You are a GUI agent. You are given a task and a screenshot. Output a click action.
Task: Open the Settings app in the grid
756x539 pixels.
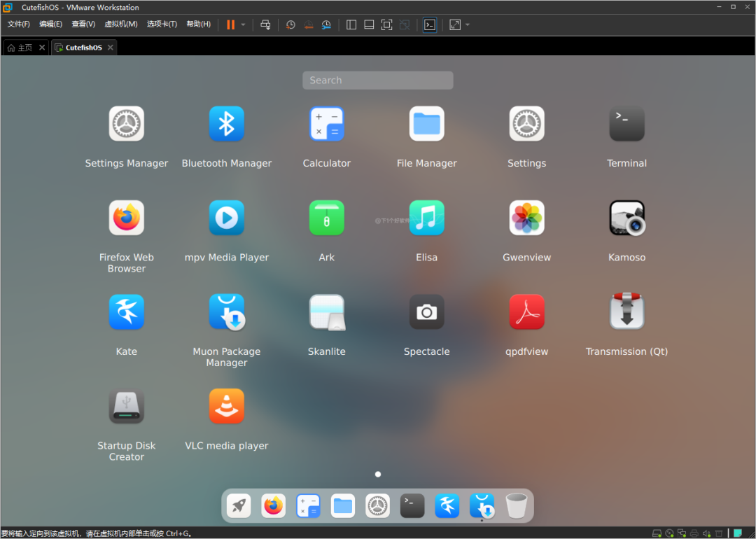click(x=526, y=124)
